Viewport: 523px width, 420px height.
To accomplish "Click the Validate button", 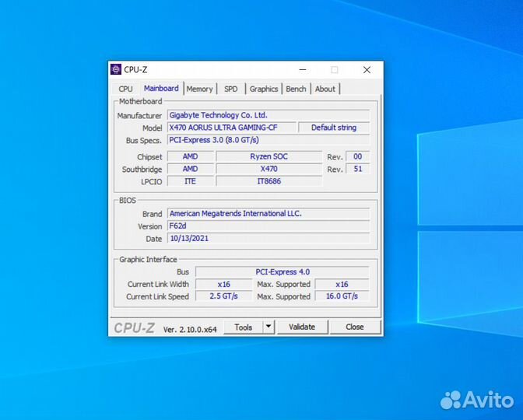I will tap(302, 327).
